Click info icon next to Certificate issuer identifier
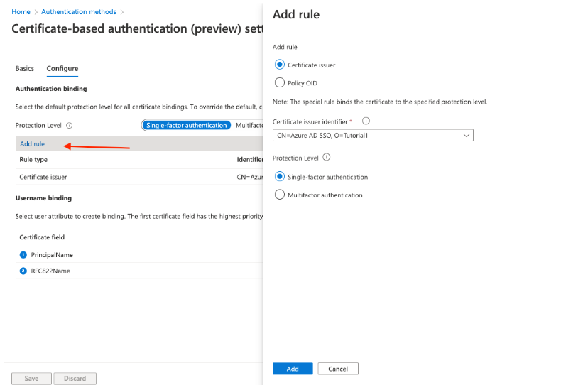The image size is (588, 385). tap(366, 121)
